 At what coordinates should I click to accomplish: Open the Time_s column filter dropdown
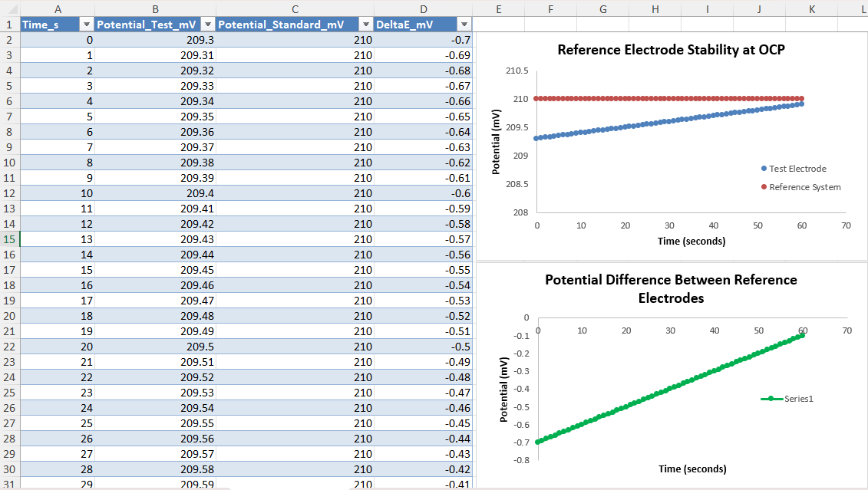(87, 25)
